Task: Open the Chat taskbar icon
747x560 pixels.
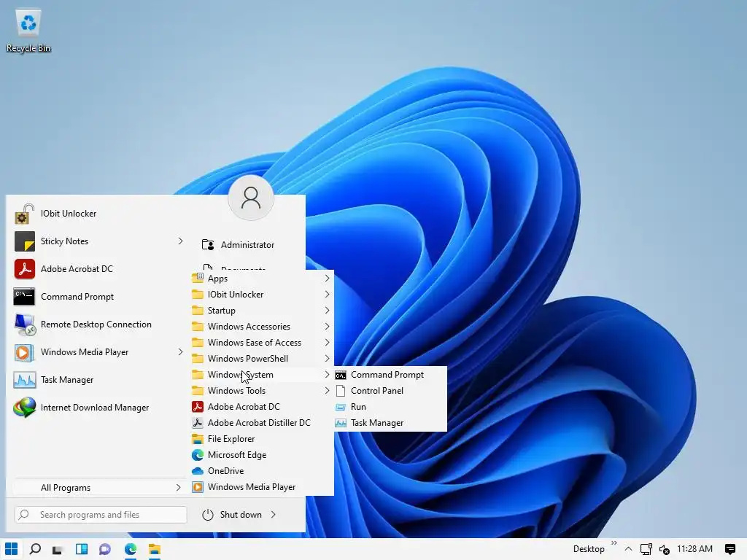Action: pyautogui.click(x=105, y=549)
